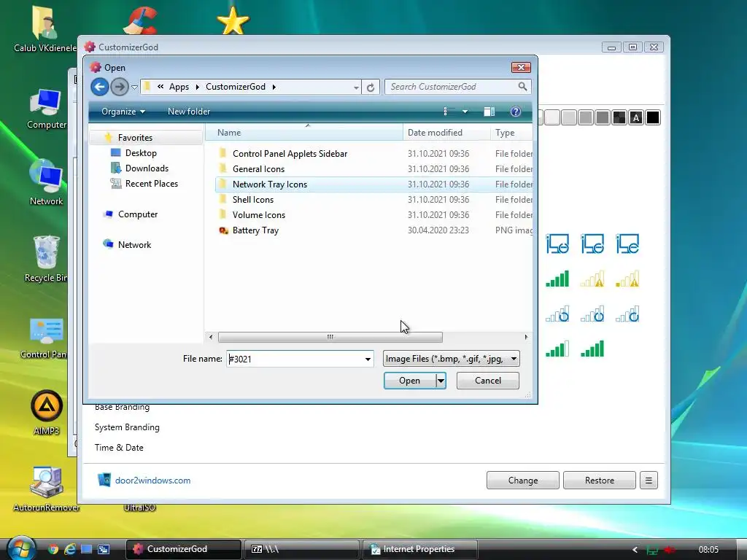This screenshot has width=747, height=560.
Task: Select the first blue wired network icon
Action: point(557,244)
